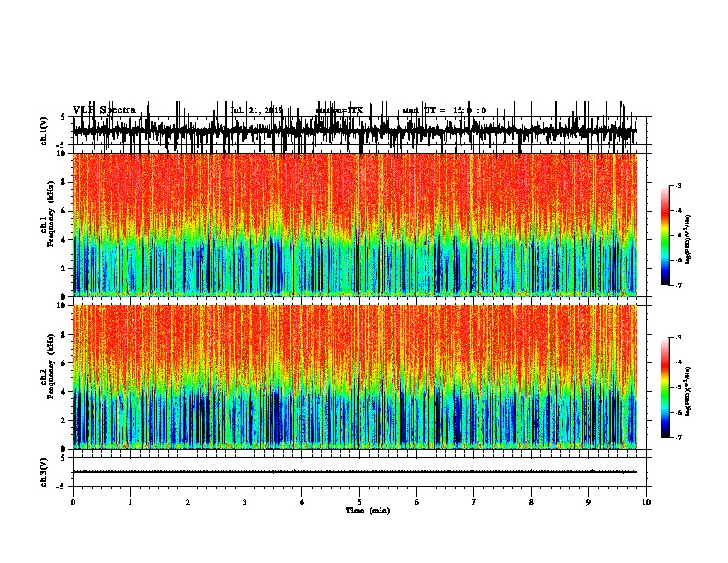Click the ch.2 spectrogram color scale bar

pyautogui.click(x=665, y=387)
